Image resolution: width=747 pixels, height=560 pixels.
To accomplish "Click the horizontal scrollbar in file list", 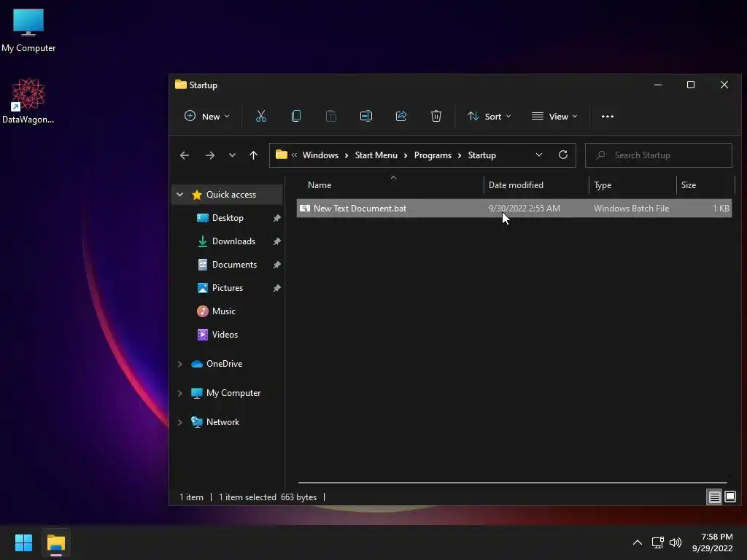I will (x=513, y=483).
